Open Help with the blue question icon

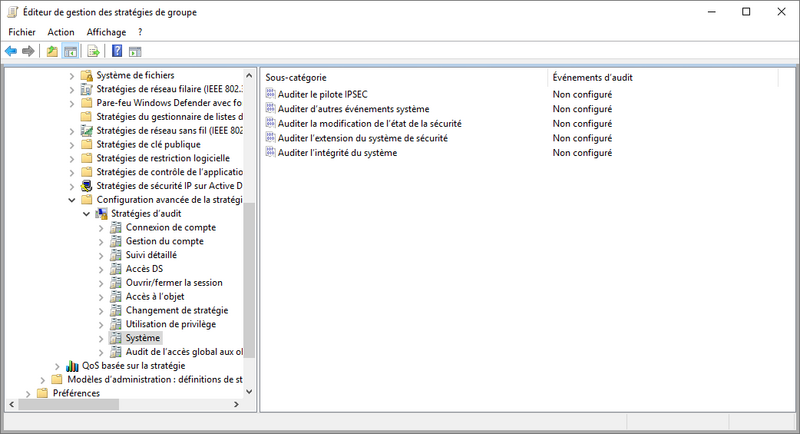pos(117,51)
